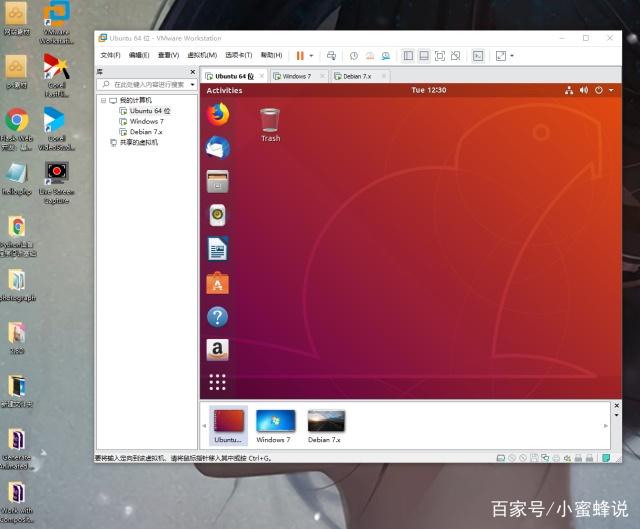Open the 帮助(H) menu
The width and height of the screenshot is (640, 529).
[271, 55]
